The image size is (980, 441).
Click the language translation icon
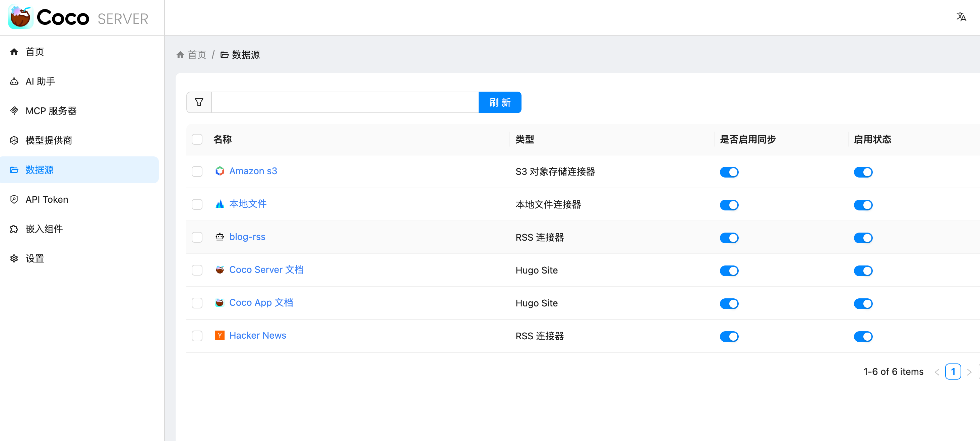click(961, 17)
